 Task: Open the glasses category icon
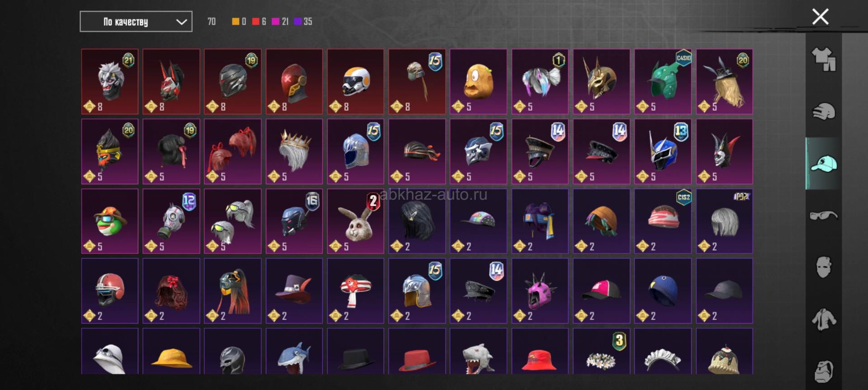click(824, 216)
